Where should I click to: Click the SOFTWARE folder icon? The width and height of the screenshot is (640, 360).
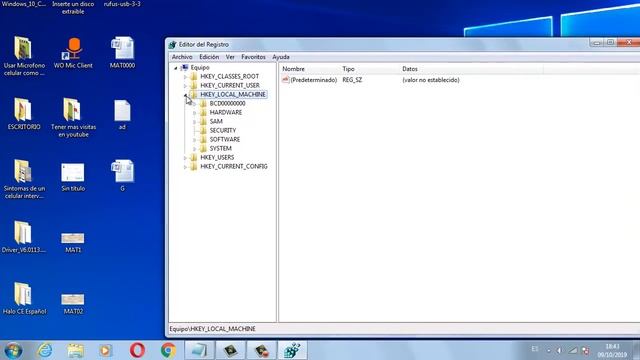point(203,139)
